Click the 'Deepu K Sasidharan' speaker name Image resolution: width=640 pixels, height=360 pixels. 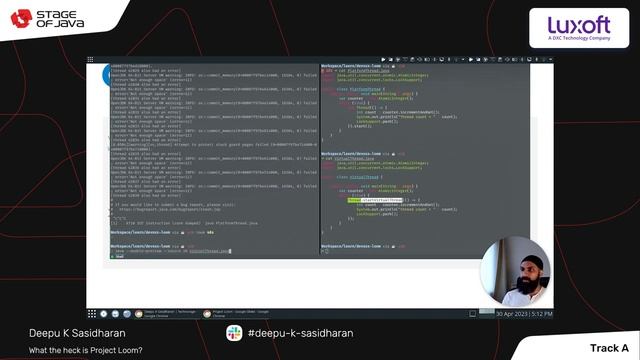[77, 333]
